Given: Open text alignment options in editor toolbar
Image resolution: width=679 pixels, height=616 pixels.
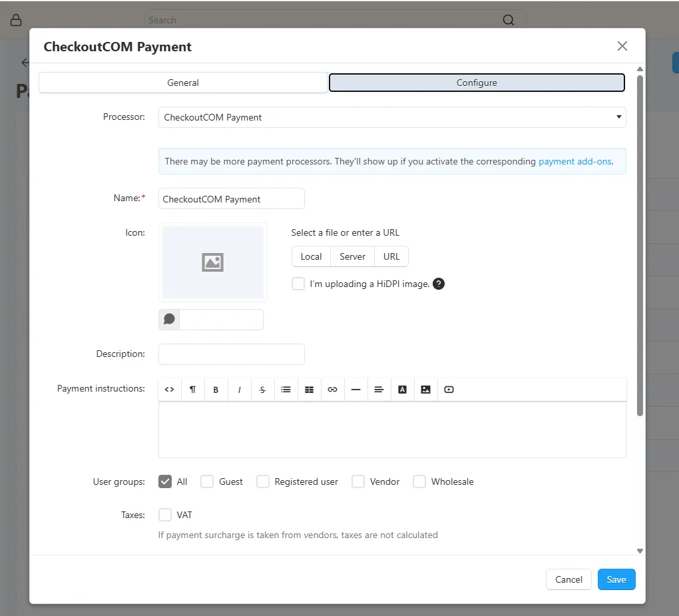Looking at the screenshot, I should (x=379, y=390).
